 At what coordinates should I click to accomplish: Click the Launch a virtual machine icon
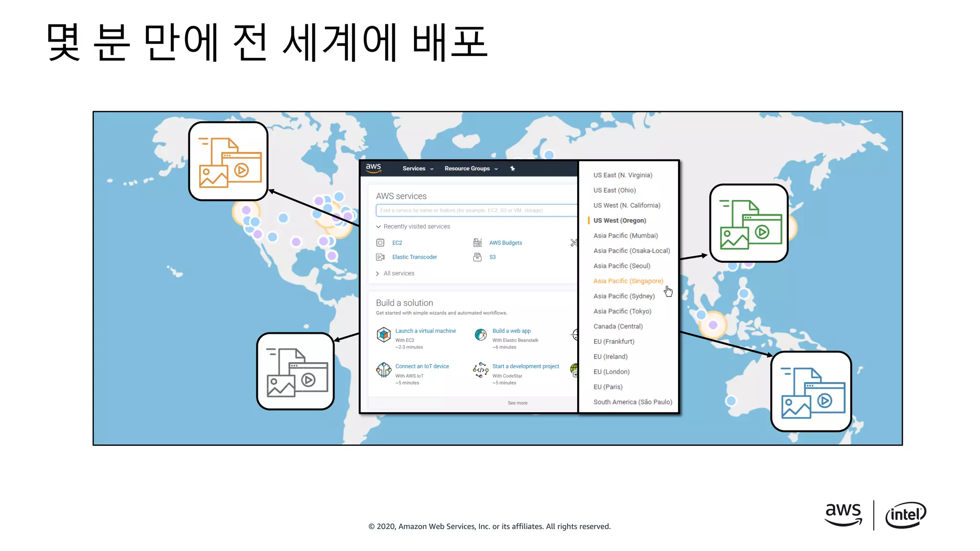pos(384,335)
